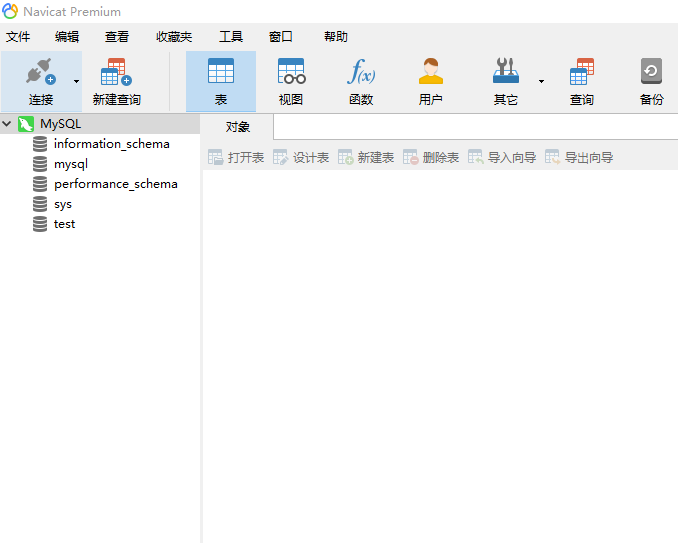Open the 编辑 menu
Screen dimensions: 678x543
tap(67, 37)
